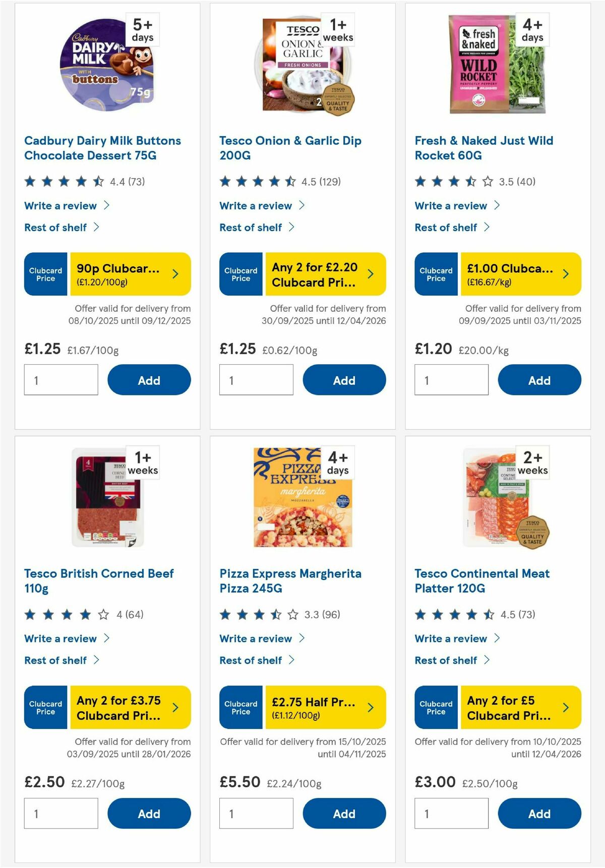Add Pizza Express Margherita Pizza to basket

pos(344,813)
